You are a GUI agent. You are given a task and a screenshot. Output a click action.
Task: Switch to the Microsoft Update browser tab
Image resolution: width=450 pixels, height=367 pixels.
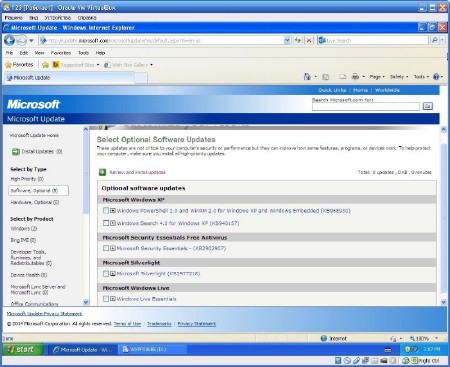coord(69,78)
